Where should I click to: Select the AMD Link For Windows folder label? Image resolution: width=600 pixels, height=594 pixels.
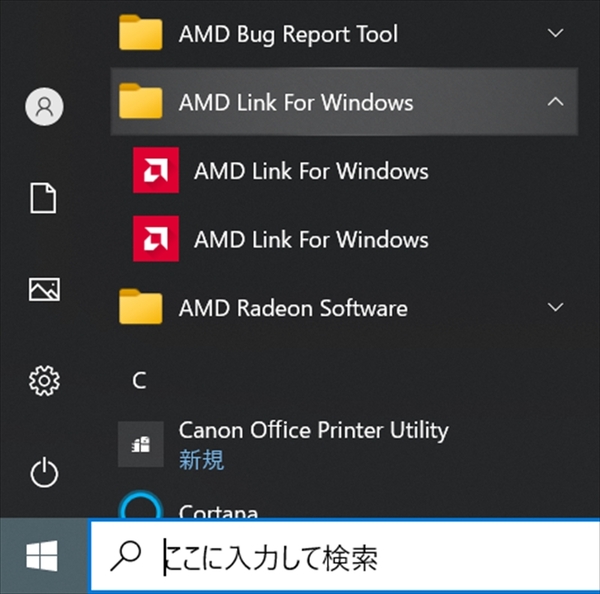(296, 103)
